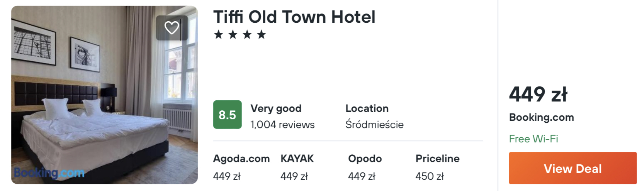
Task: Save hotel with the heart icon
Action: (172, 28)
